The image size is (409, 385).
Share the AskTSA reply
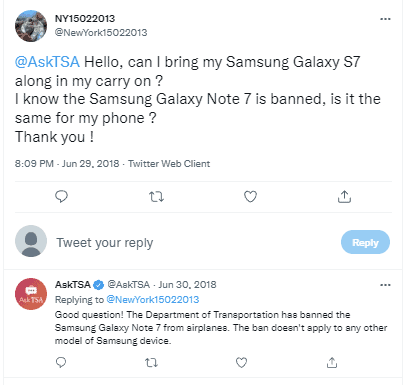(x=332, y=362)
